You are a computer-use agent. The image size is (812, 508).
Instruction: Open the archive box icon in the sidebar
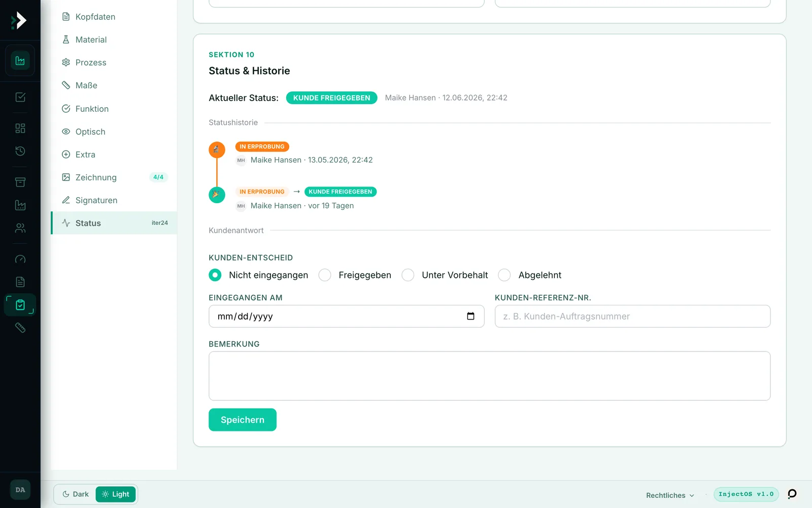coord(20,182)
